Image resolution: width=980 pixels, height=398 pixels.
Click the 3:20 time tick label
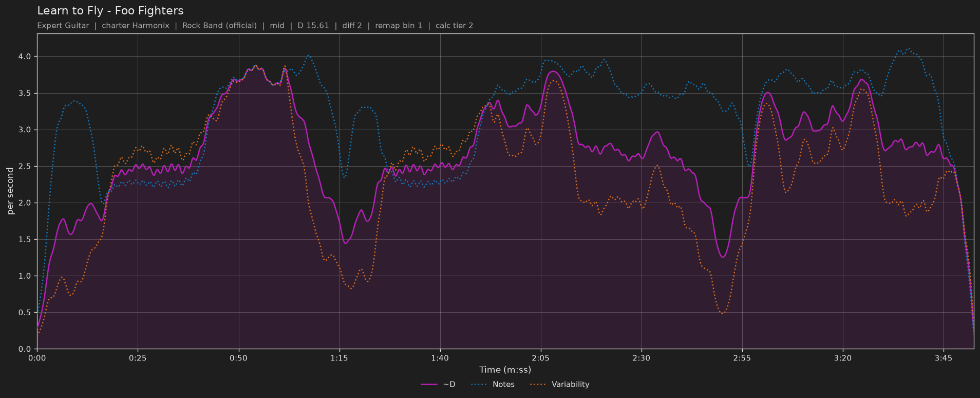[x=842, y=358]
